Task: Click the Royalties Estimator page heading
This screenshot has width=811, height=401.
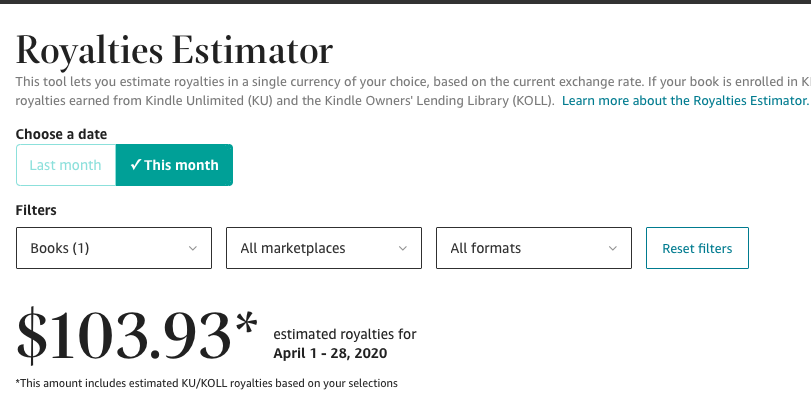Action: [174, 50]
